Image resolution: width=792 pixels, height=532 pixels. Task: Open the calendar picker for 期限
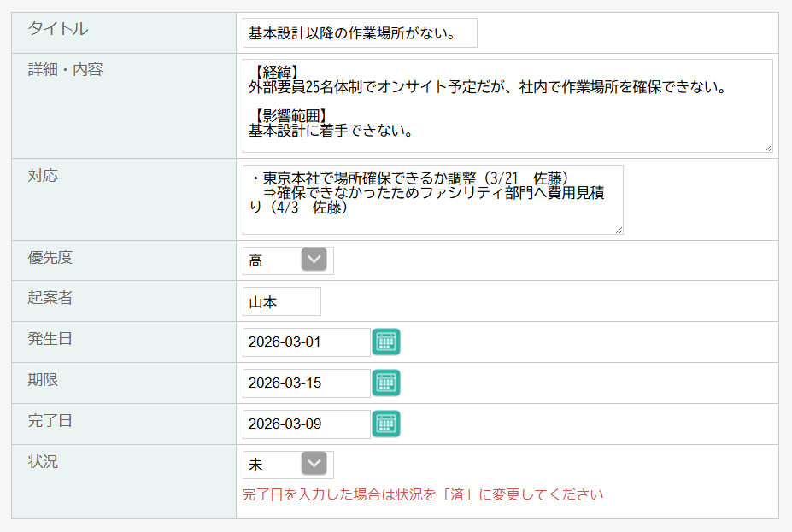pos(386,383)
